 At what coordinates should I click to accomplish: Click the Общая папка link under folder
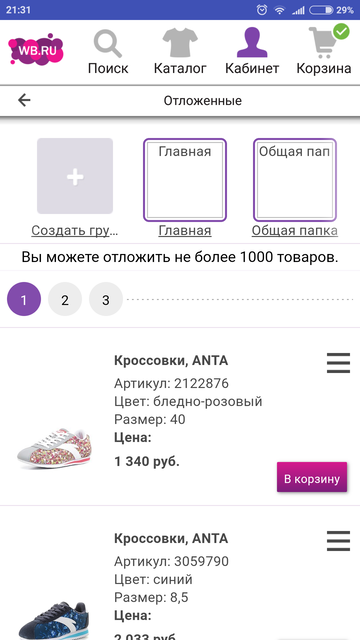[x=294, y=231]
